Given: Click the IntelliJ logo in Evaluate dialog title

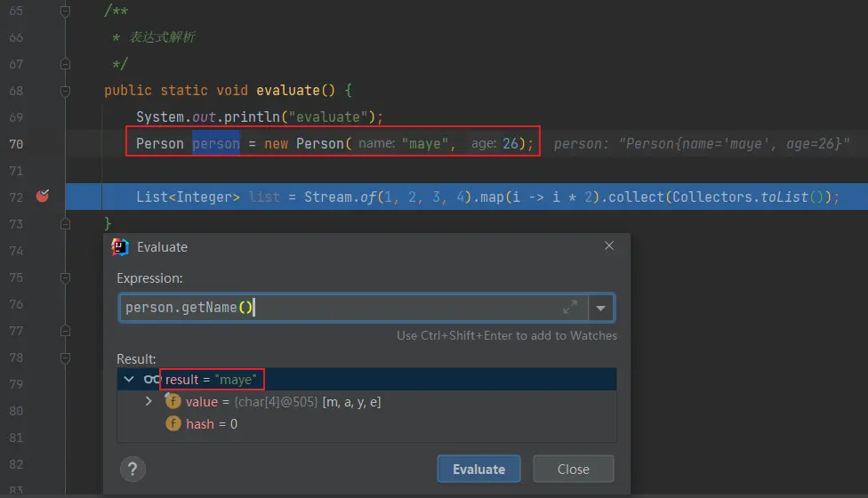Looking at the screenshot, I should [119, 247].
